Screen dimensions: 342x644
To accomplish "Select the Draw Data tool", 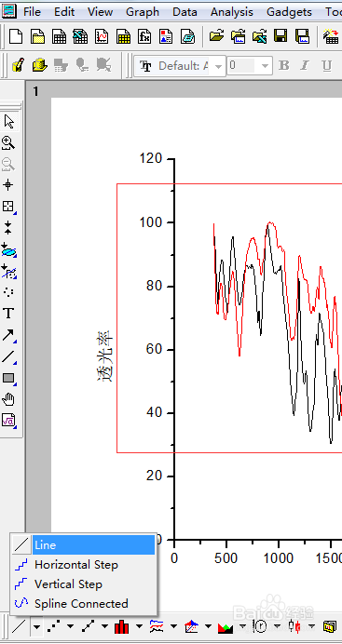I will coord(8,291).
